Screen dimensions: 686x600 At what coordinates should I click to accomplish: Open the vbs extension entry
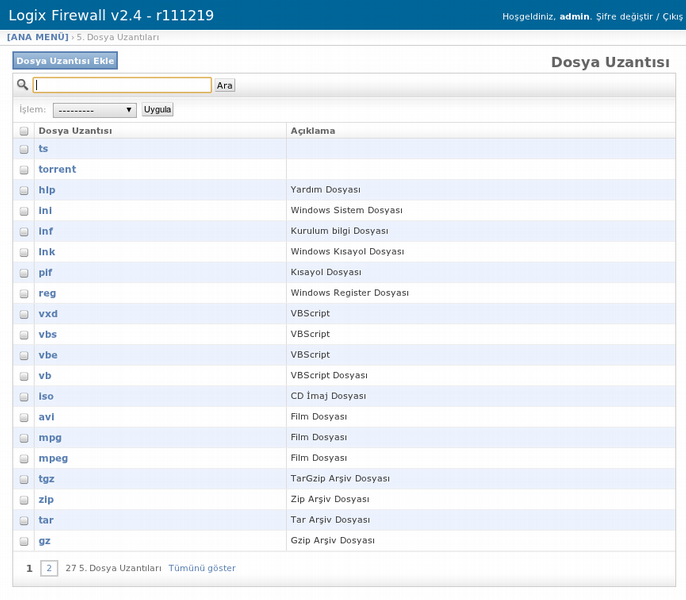tap(48, 334)
